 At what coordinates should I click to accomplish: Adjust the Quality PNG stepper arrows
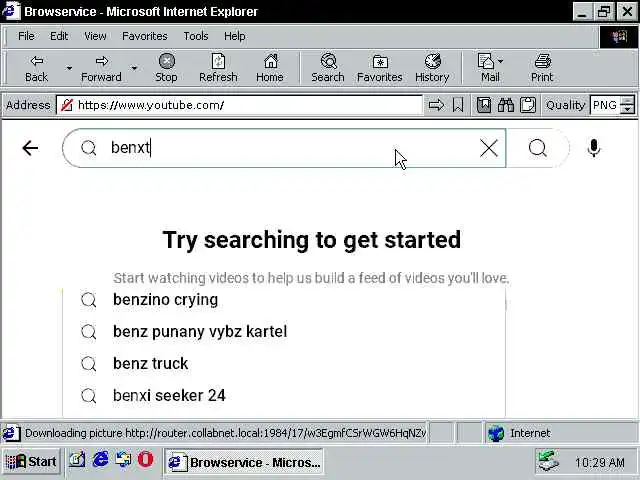click(627, 105)
